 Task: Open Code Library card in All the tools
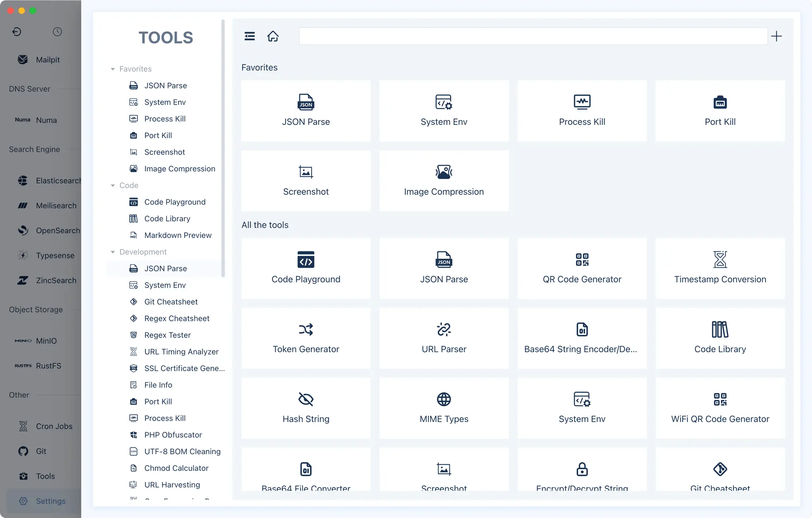(720, 338)
